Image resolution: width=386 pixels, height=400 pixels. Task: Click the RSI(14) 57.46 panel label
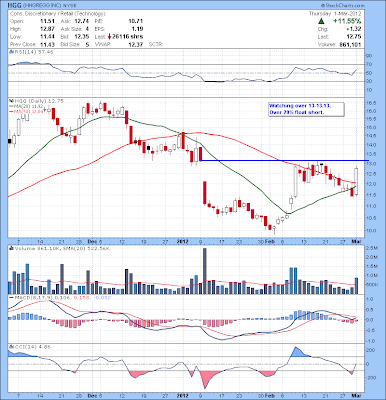click(33, 52)
